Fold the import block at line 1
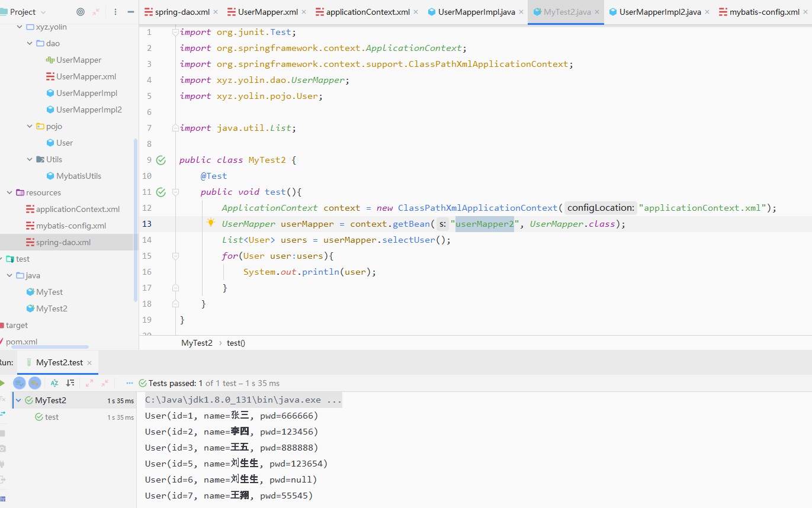Viewport: 812px width, 508px height. pyautogui.click(x=175, y=32)
